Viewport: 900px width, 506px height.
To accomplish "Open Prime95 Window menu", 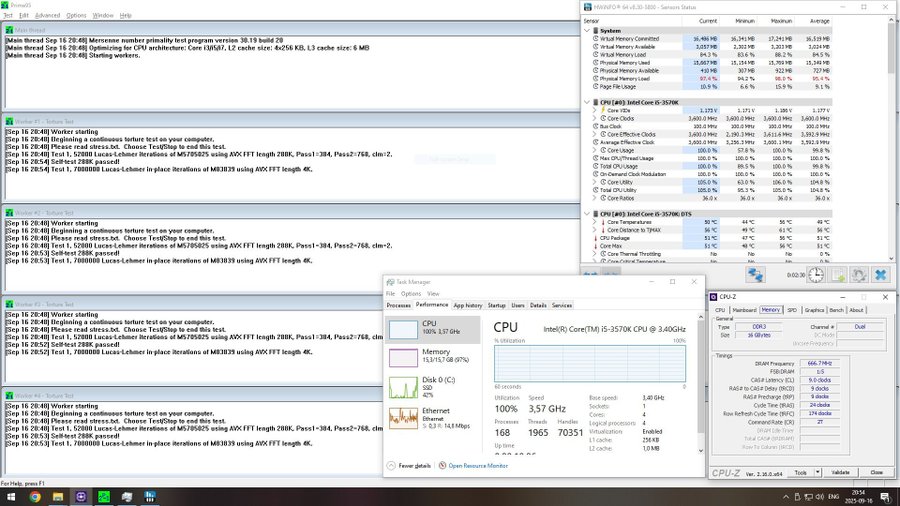I will coord(103,15).
